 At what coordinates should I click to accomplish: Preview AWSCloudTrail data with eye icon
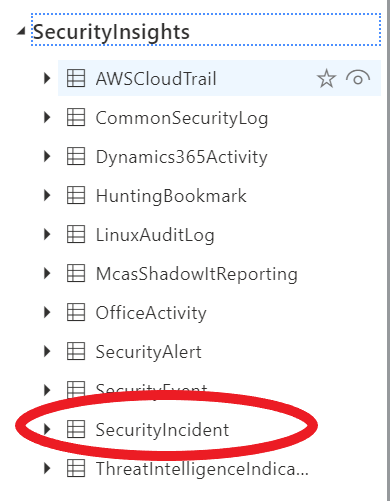358,79
